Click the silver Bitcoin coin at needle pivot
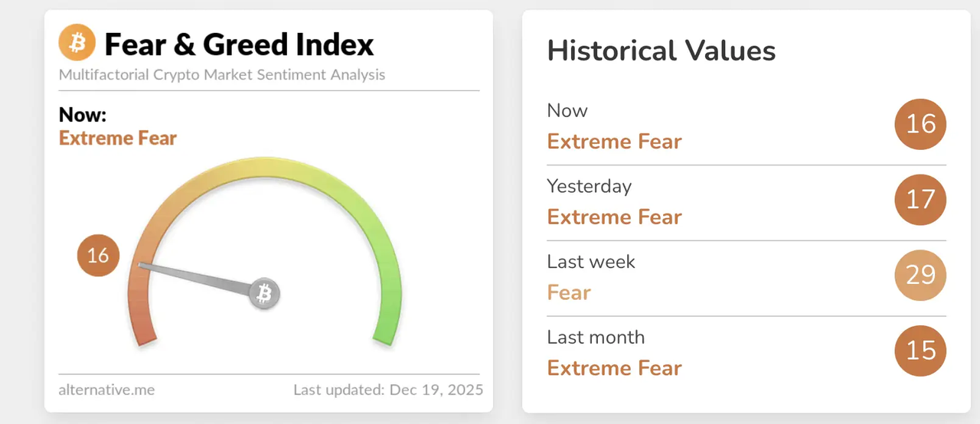This screenshot has height=424, width=980. tap(264, 293)
